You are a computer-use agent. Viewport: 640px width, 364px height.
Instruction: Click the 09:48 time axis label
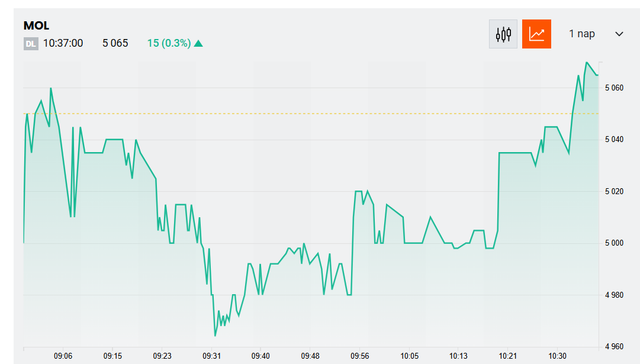[310, 356]
